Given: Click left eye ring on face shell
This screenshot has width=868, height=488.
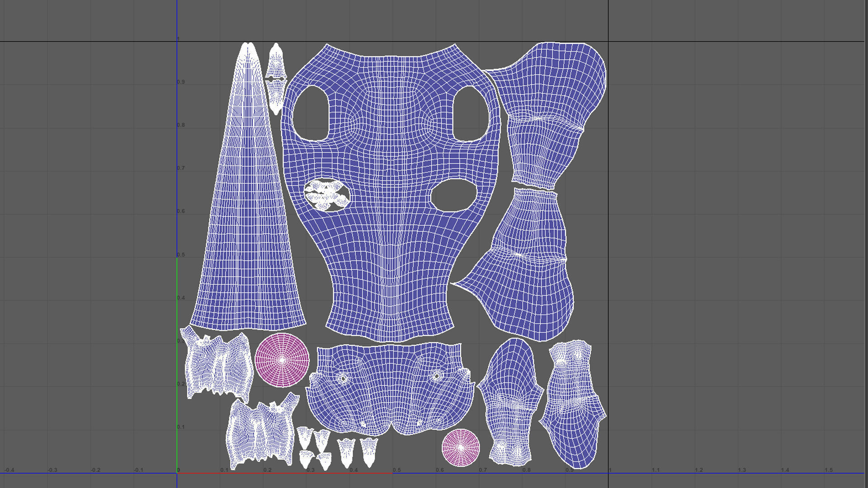Looking at the screenshot, I should (342, 378).
